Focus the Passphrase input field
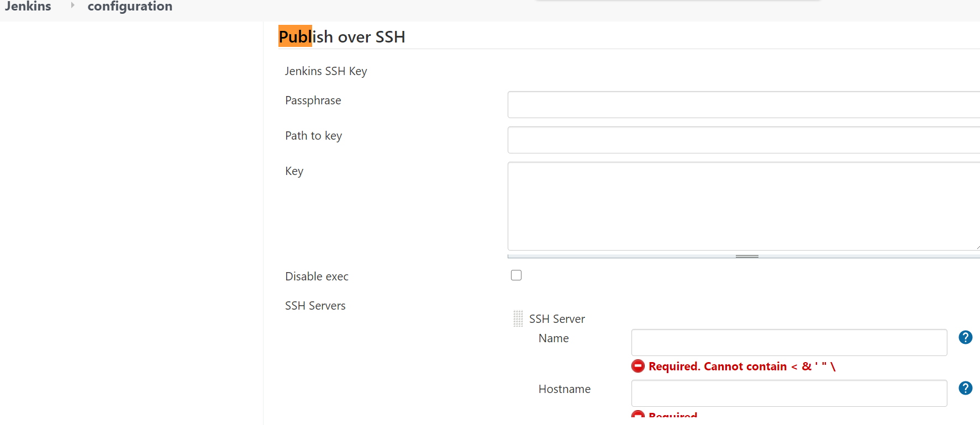Screen dimensions: 980x425 744,105
